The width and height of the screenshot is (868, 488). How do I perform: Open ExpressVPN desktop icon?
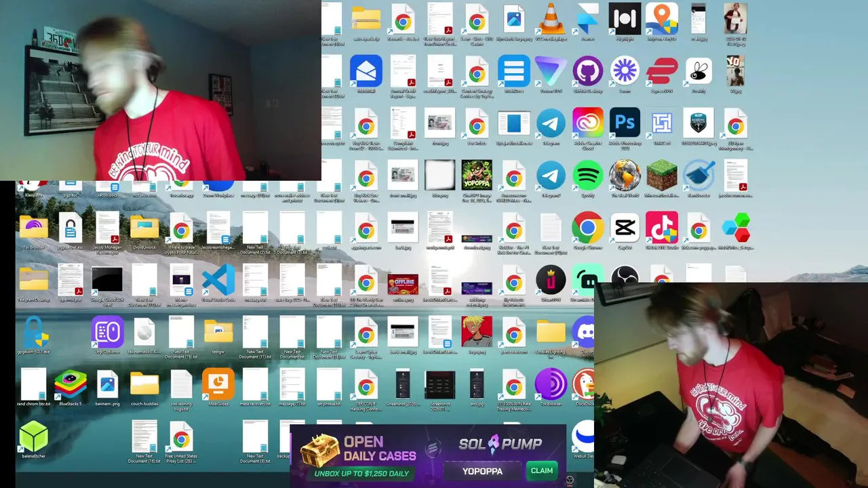pyautogui.click(x=662, y=72)
